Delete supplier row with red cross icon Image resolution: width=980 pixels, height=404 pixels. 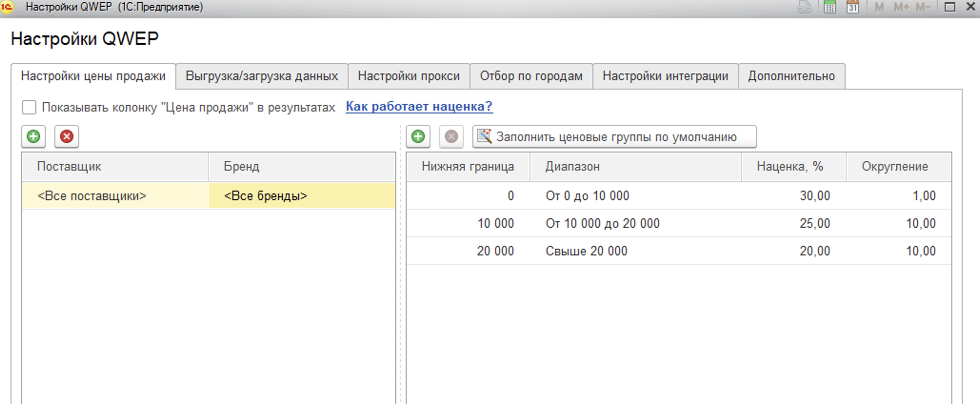click(x=67, y=137)
